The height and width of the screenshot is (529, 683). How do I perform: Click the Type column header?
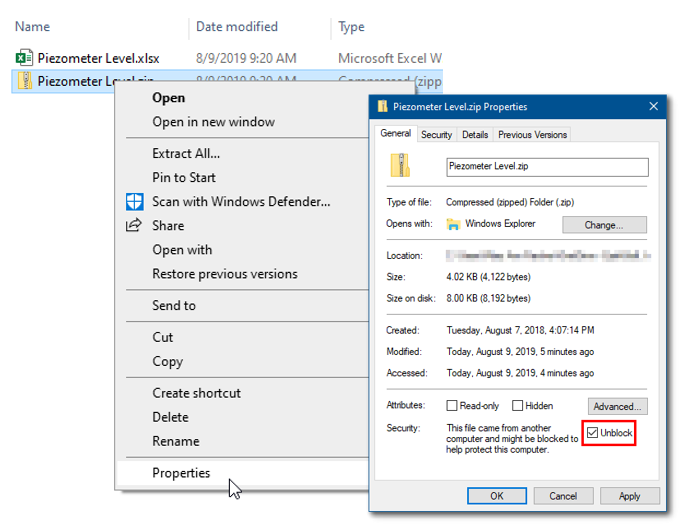click(351, 27)
